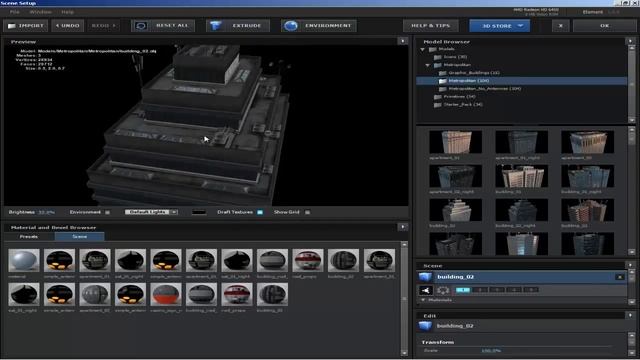Select group 4 toggle for building_02
The width and height of the screenshot is (640, 360).
click(x=514, y=290)
